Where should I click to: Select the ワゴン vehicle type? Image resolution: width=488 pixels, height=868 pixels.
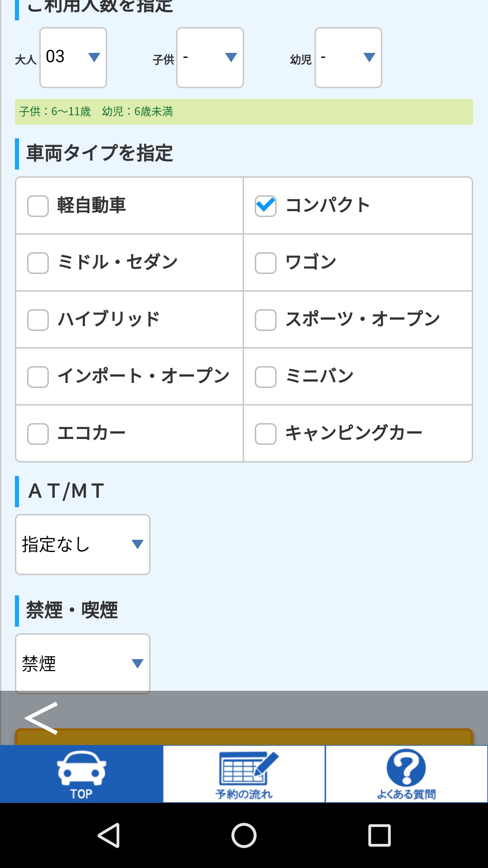[266, 263]
